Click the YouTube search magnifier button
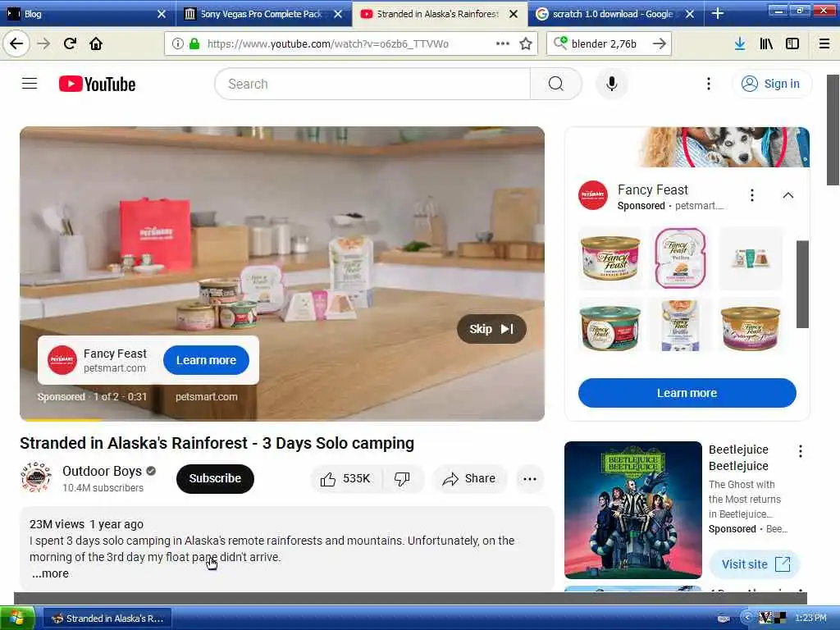Viewport: 840px width, 630px height. pyautogui.click(x=555, y=84)
